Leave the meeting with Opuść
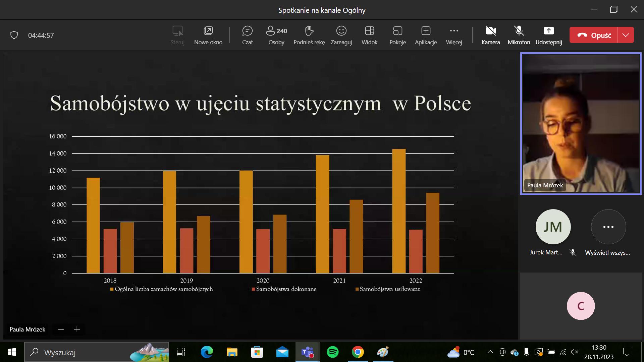644x362 pixels. coord(594,35)
